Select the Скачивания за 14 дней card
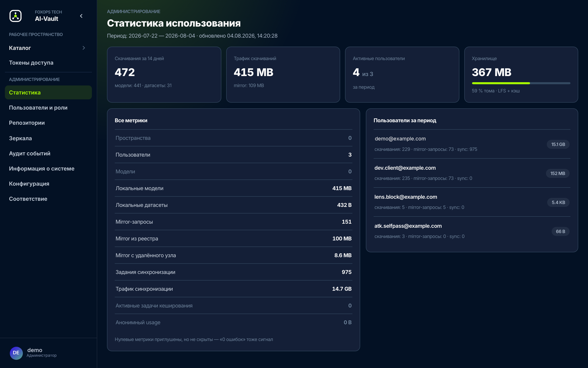The width and height of the screenshot is (588, 368). pyautogui.click(x=164, y=74)
